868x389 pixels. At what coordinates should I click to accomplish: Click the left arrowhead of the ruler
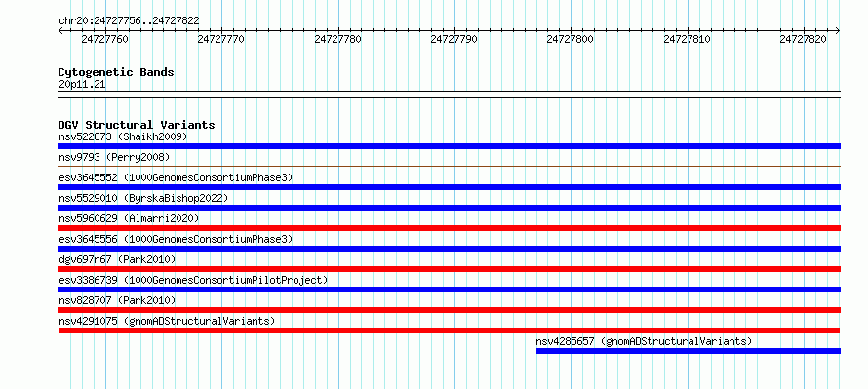pos(60,31)
